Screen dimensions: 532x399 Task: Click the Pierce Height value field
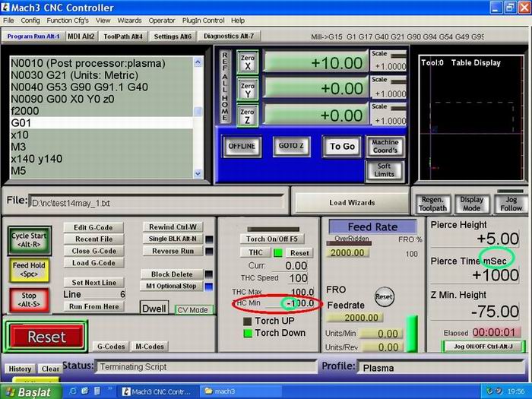(475, 239)
